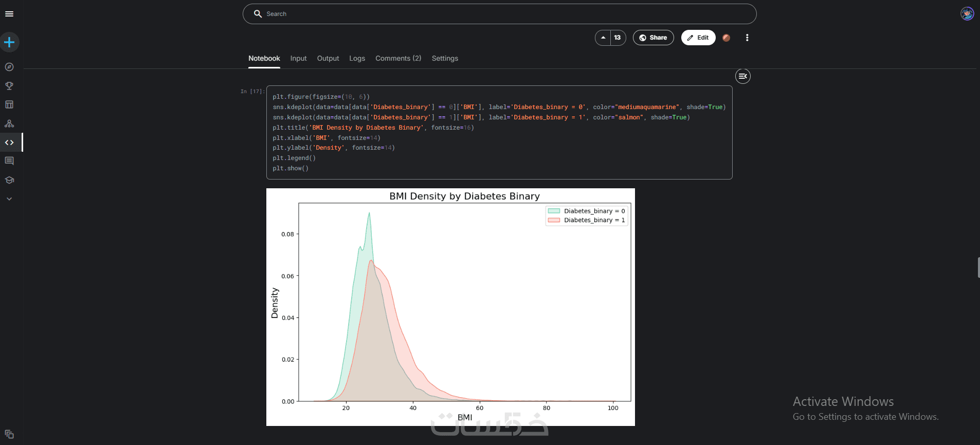The width and height of the screenshot is (980, 445).
Task: Open the active events icon at bottom
Action: pos(9,434)
